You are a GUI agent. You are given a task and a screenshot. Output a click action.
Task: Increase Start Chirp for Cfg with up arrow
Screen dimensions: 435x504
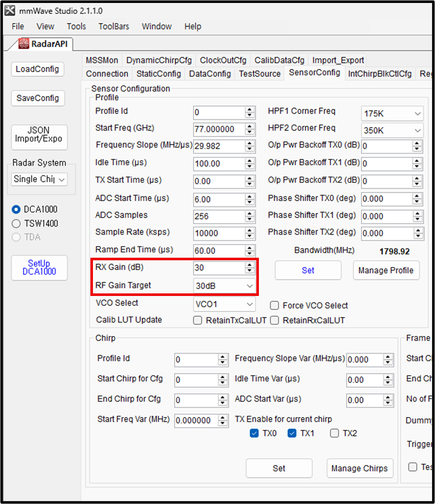(x=223, y=377)
